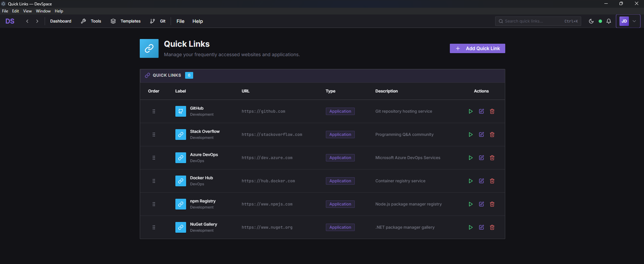Viewport: 644px width, 264px height.
Task: Click the Label column header
Action: point(180,91)
